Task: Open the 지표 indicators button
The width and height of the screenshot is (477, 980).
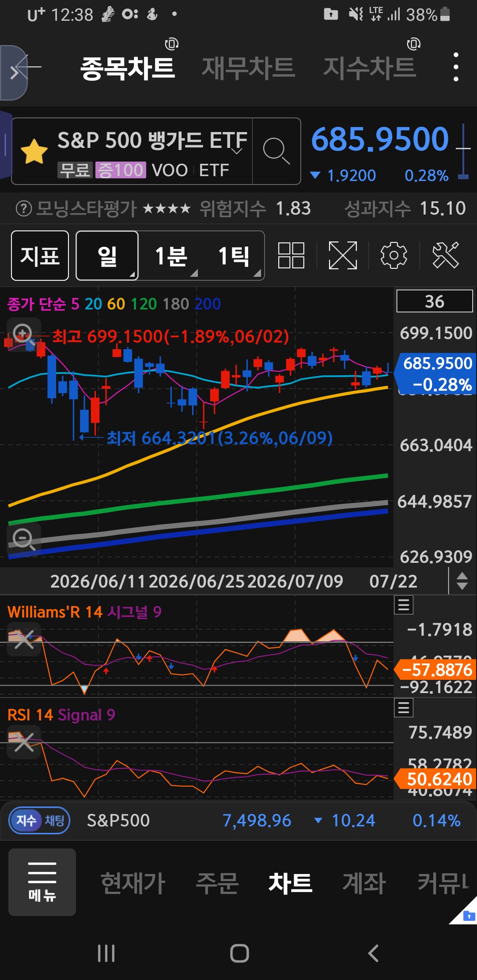Action: (x=40, y=256)
